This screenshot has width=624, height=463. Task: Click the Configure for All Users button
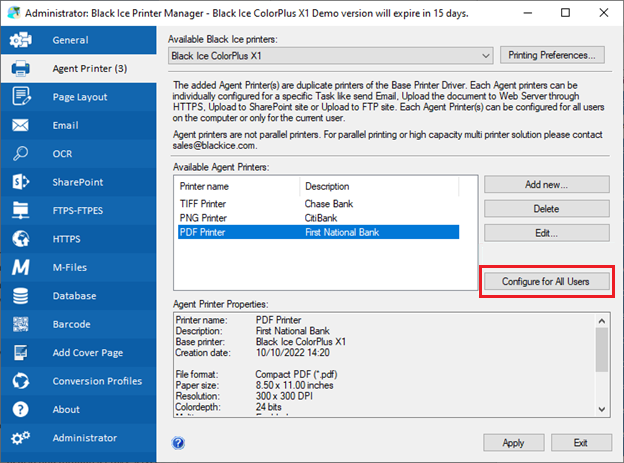(546, 281)
